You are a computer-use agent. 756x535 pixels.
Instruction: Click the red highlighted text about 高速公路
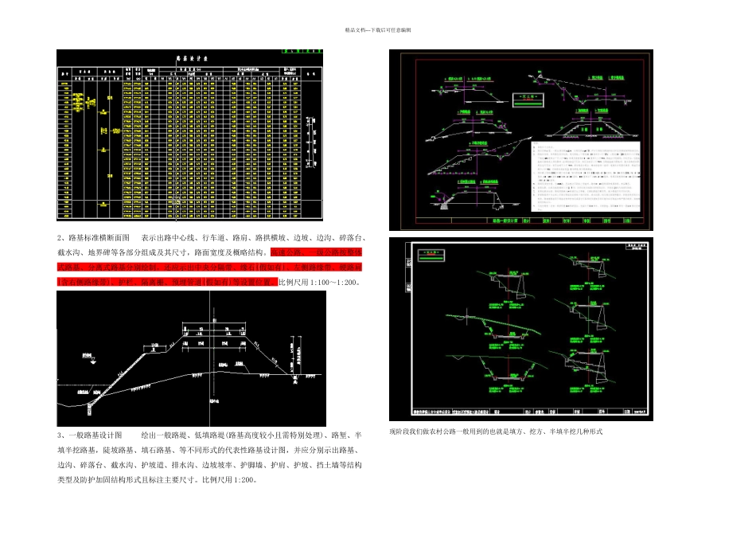[x=209, y=267]
